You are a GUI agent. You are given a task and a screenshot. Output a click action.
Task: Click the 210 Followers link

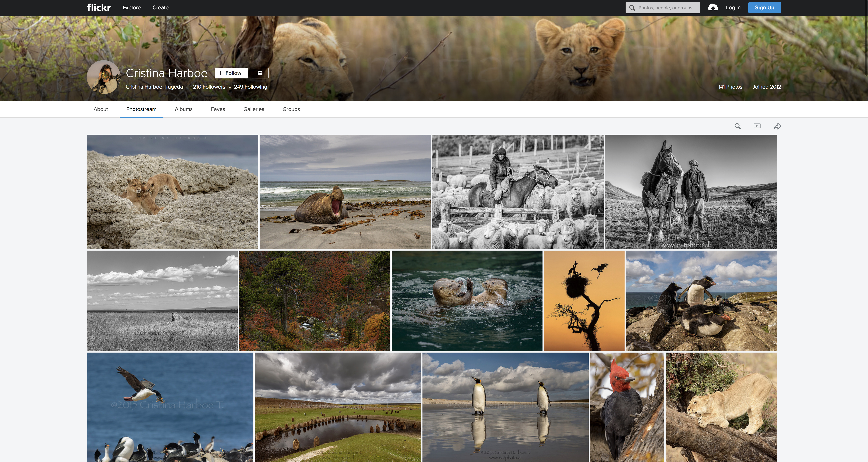tap(209, 87)
